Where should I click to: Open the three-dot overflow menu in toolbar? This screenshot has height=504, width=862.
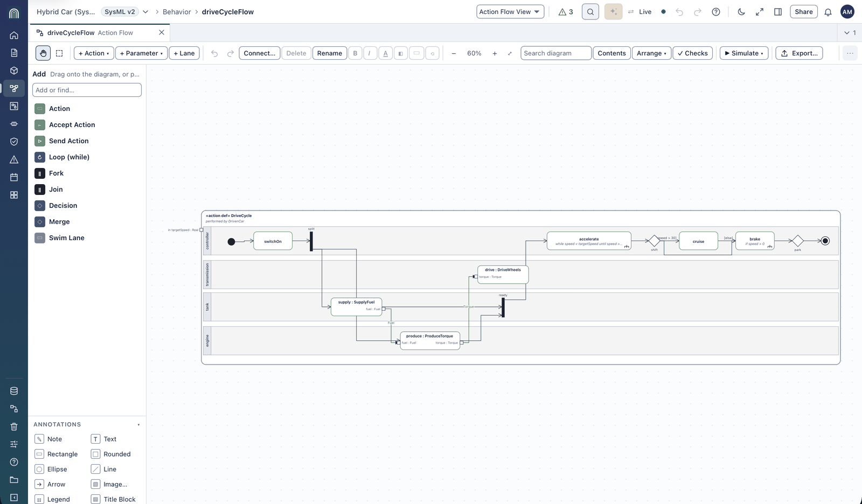click(x=850, y=53)
